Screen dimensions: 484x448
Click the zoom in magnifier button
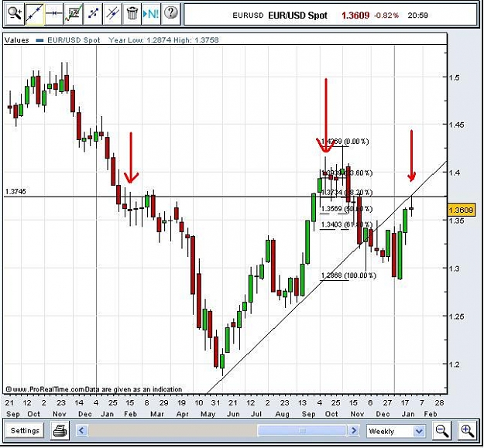click(467, 430)
